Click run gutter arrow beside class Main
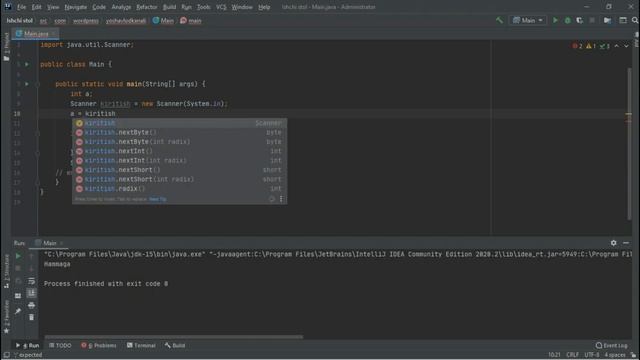Screen dimensions: 640x360 pyautogui.click(x=27, y=64)
